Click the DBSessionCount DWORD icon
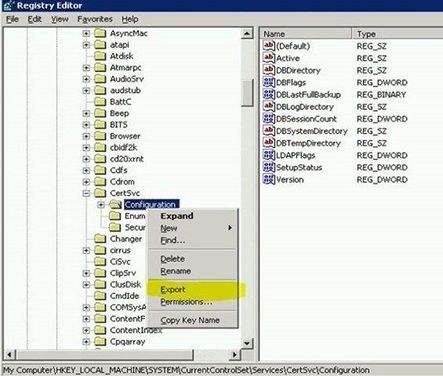 (x=269, y=118)
